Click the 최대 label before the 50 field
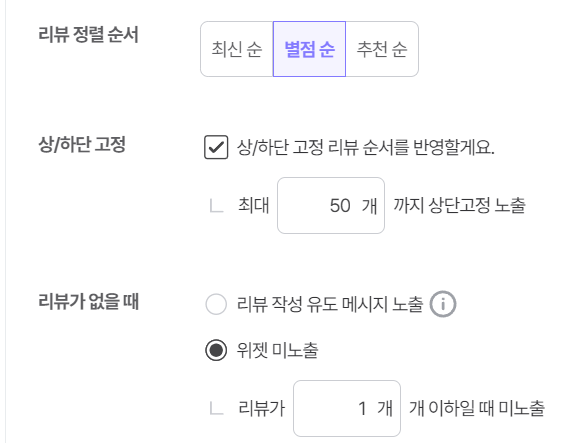This screenshot has width=570, height=443. coord(254,205)
